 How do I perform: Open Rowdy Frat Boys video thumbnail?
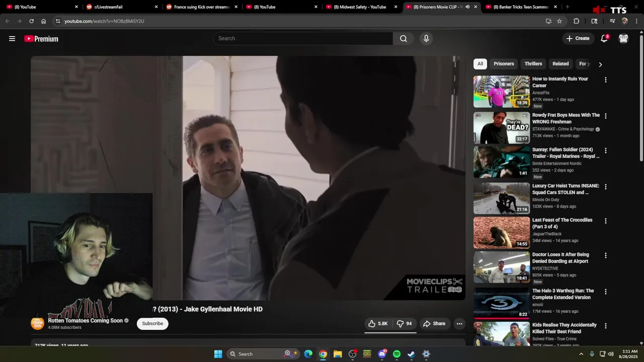502,128
